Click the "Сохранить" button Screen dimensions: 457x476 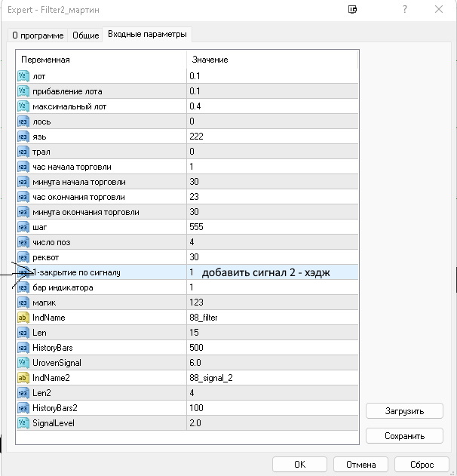tap(404, 436)
